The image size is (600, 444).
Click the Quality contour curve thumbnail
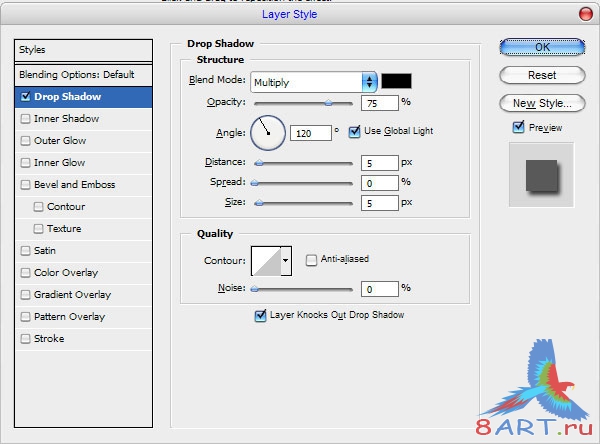click(x=266, y=261)
